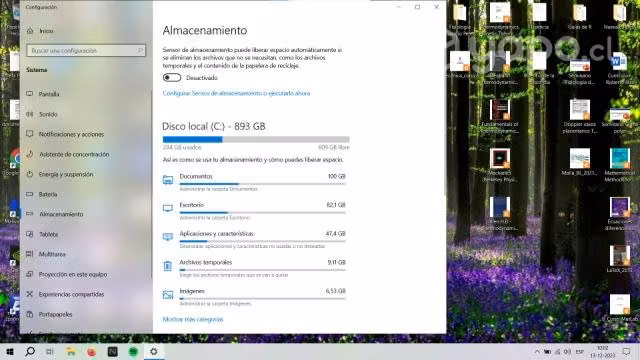This screenshot has height=360, width=640.
Task: Select the Guía de R desktop folder
Action: 580,16
